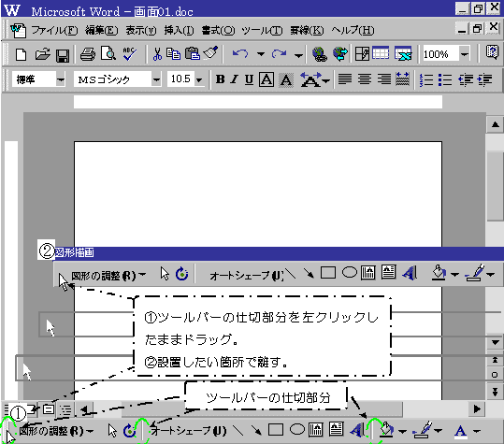Expand the Redo history dropdown arrow
Image resolution: width=504 pixels, height=444 pixels.
[x=298, y=55]
